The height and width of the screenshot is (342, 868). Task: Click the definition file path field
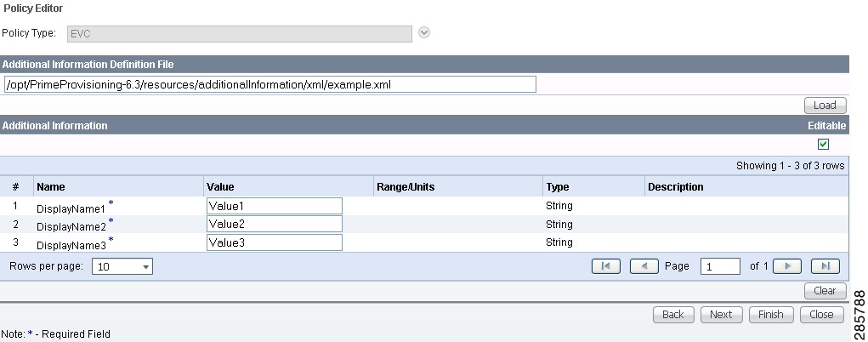pyautogui.click(x=269, y=84)
